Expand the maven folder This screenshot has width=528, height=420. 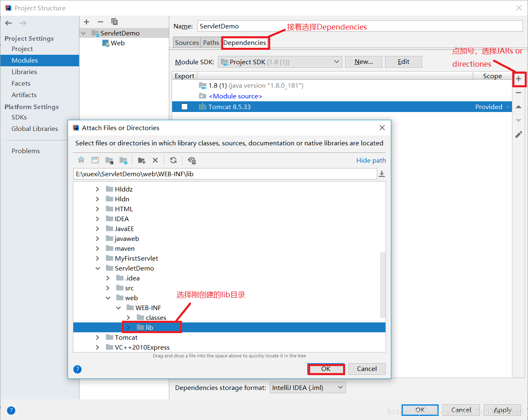(98, 248)
